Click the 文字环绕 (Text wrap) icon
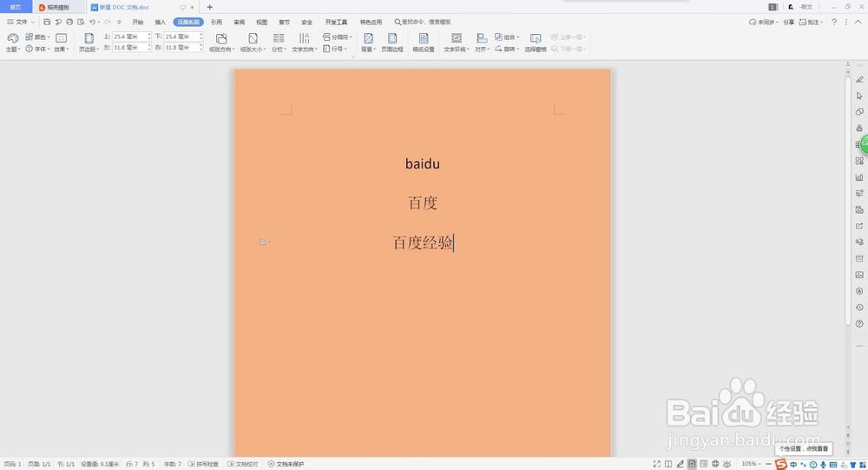 point(457,38)
